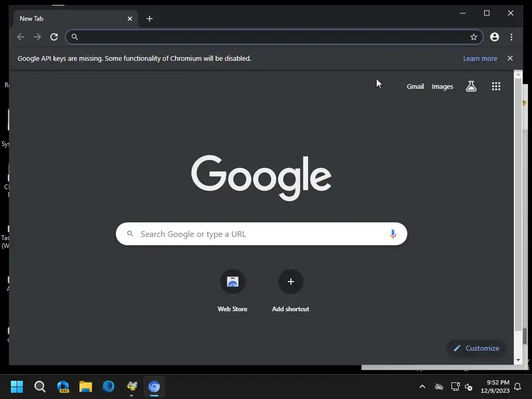Image resolution: width=532 pixels, height=399 pixels.
Task: Dismiss the Google API keys infobar
Action: 510,58
